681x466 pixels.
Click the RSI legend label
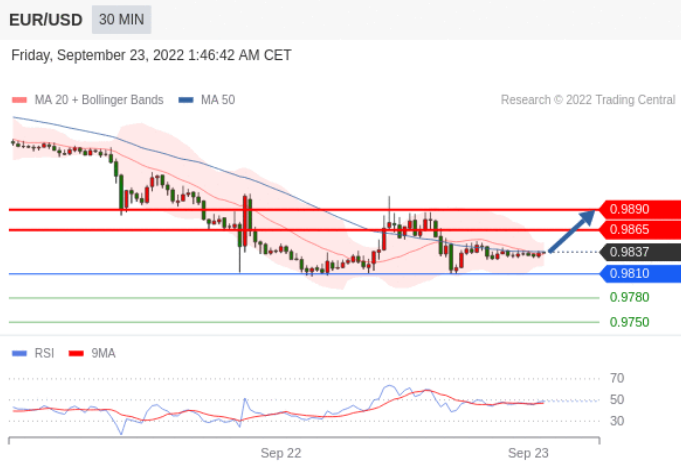tap(44, 354)
